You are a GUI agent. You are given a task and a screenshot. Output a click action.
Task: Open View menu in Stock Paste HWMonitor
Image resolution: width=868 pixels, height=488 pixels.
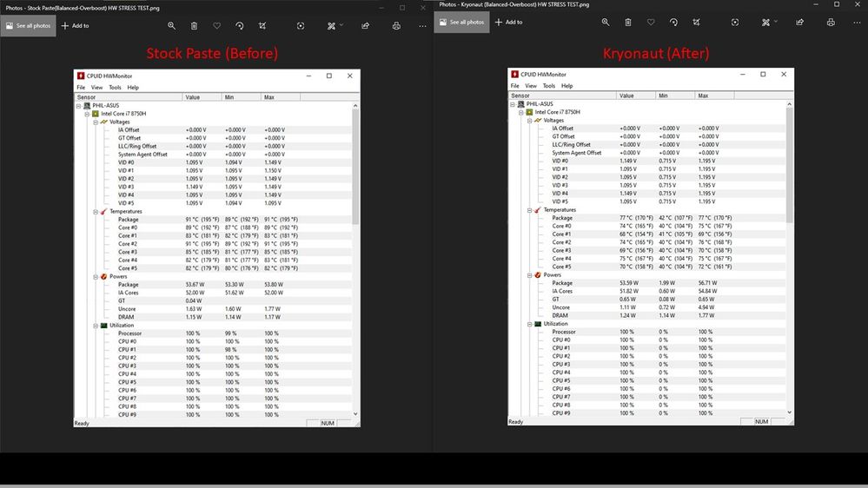pyautogui.click(x=96, y=88)
